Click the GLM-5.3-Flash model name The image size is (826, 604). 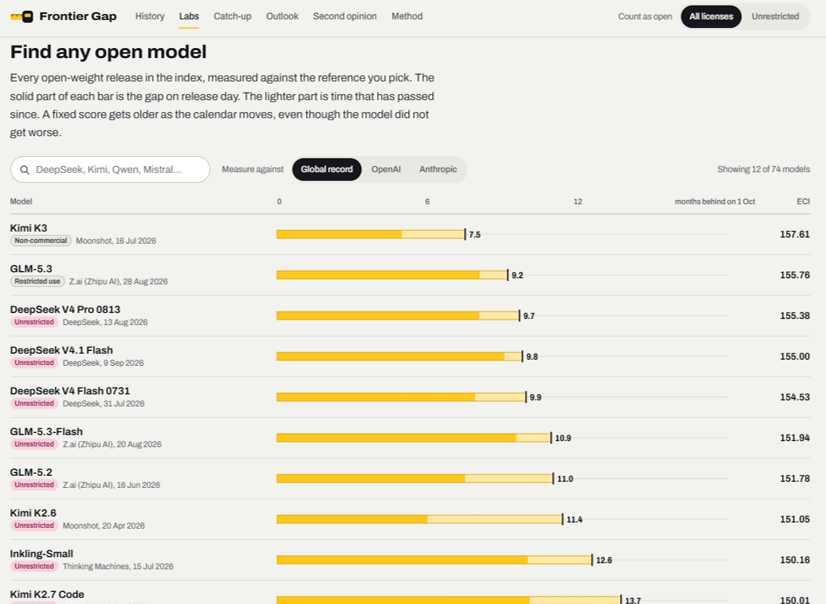[46, 431]
